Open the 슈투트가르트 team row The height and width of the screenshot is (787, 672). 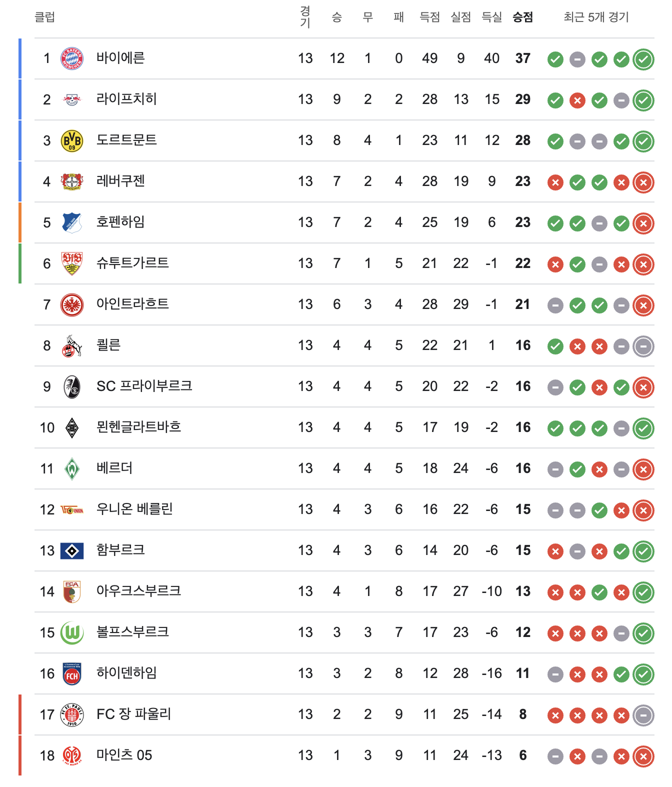coord(132,263)
